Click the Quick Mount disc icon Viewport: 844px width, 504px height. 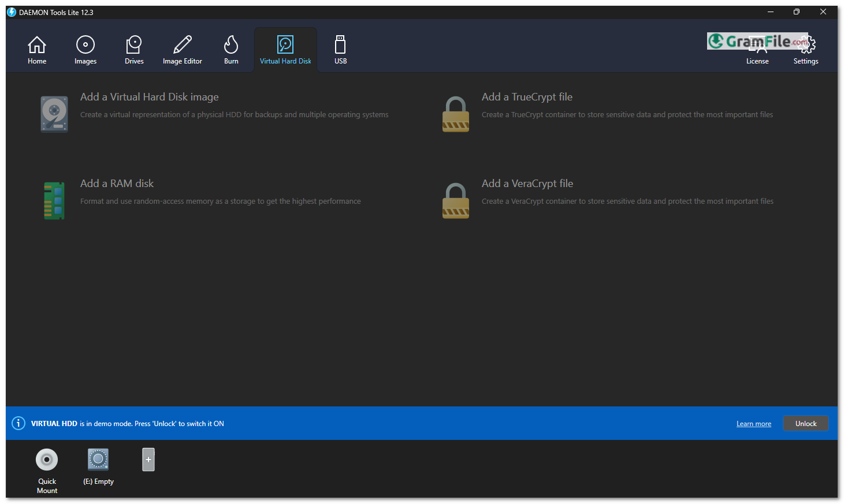[47, 460]
